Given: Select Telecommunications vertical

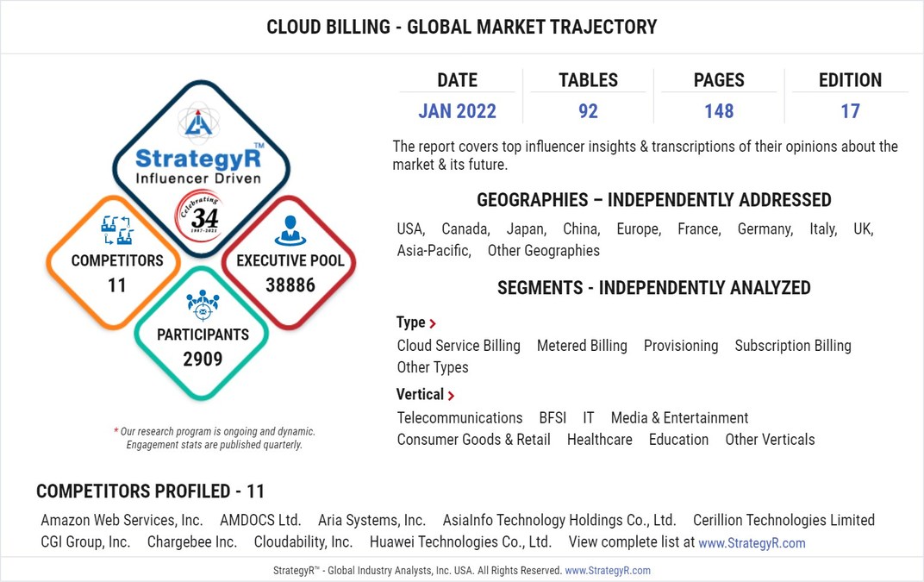Looking at the screenshot, I should point(459,418).
